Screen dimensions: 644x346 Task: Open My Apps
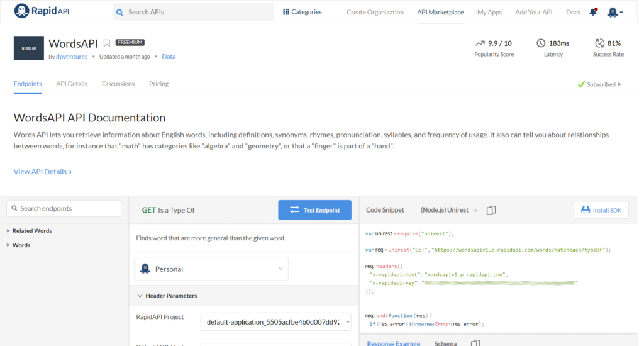click(489, 13)
